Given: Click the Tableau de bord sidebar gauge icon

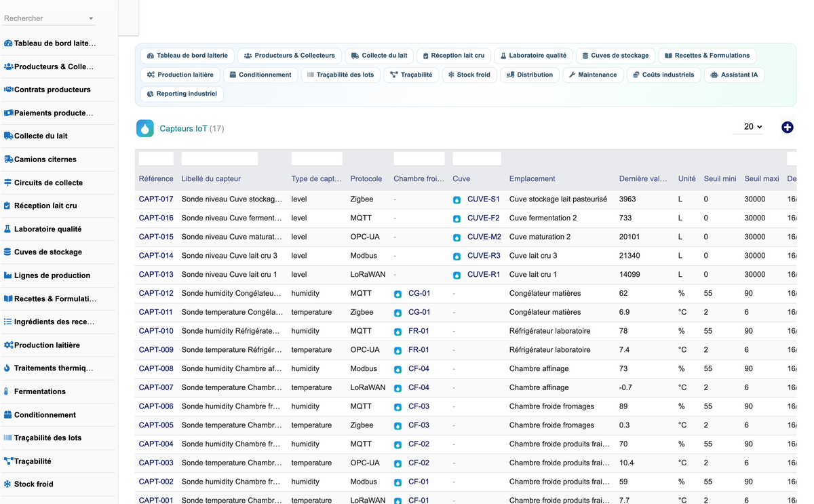Looking at the screenshot, I should point(8,43).
